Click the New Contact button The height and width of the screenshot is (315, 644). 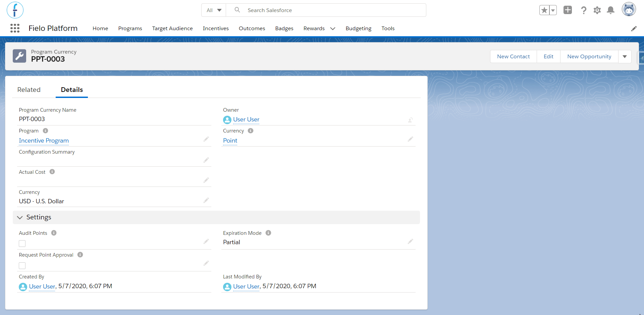[x=514, y=56]
